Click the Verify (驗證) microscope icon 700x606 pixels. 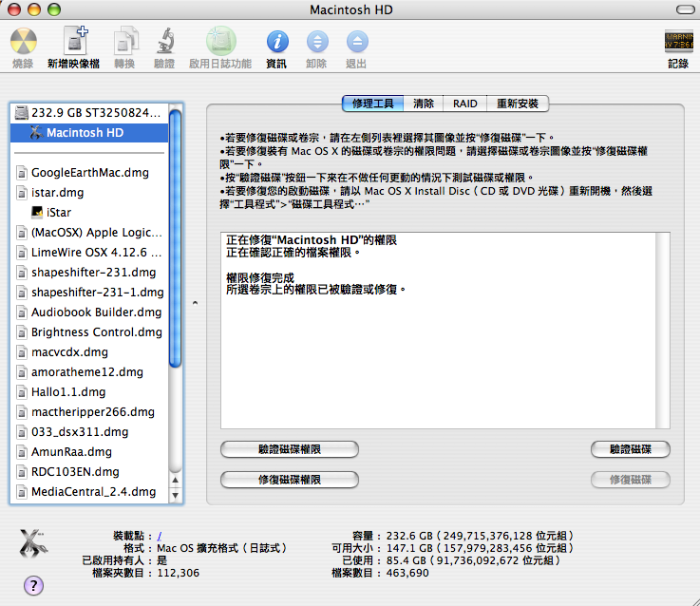pyautogui.click(x=164, y=41)
